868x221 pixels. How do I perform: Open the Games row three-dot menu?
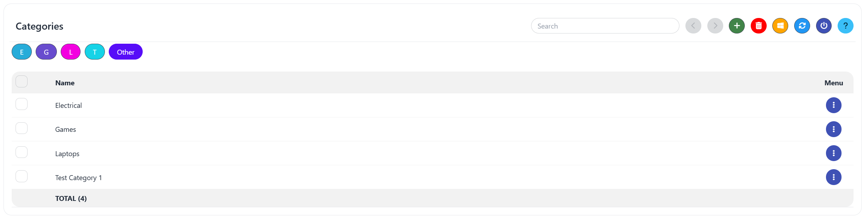[x=833, y=129]
